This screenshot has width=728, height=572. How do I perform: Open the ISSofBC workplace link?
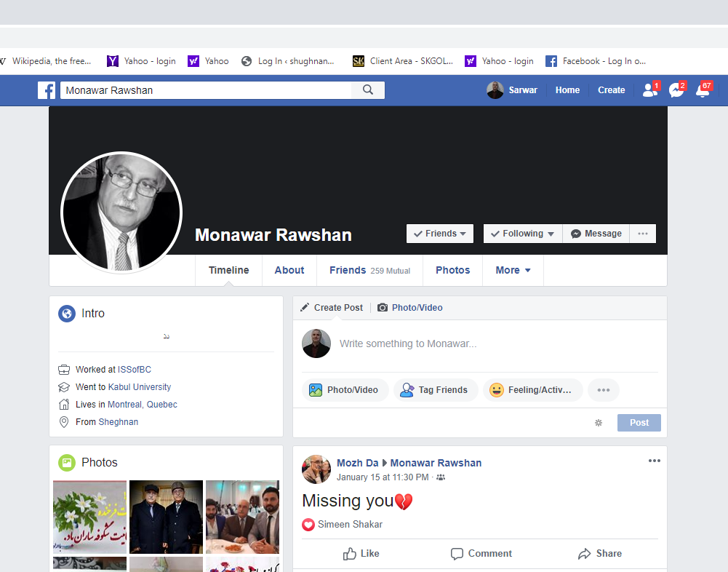pos(134,370)
